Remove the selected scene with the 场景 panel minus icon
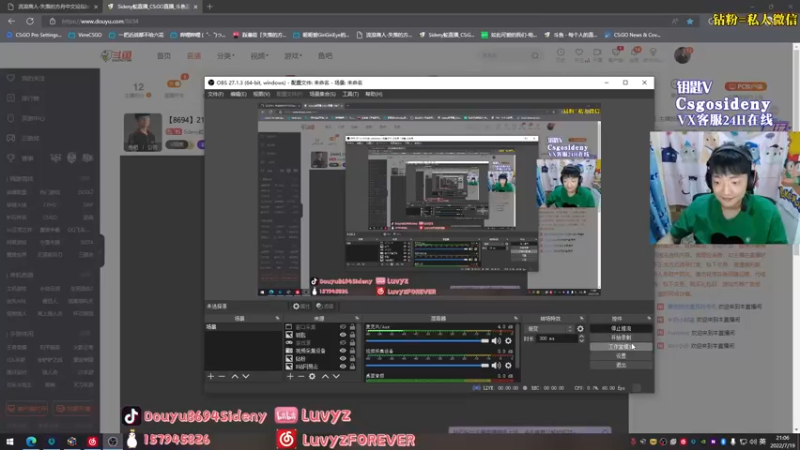 click(222, 377)
